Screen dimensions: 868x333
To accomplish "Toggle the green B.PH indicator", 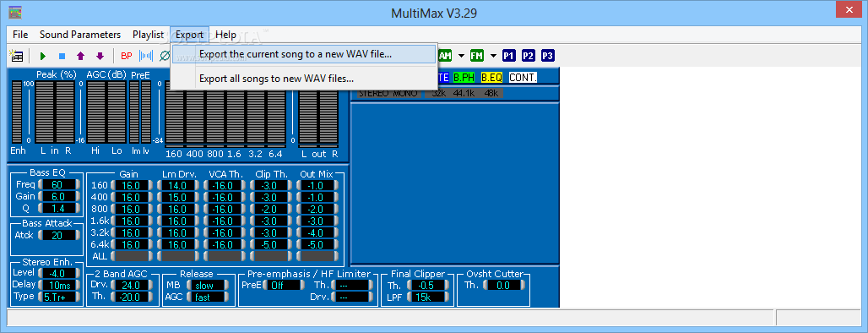I will coord(464,78).
